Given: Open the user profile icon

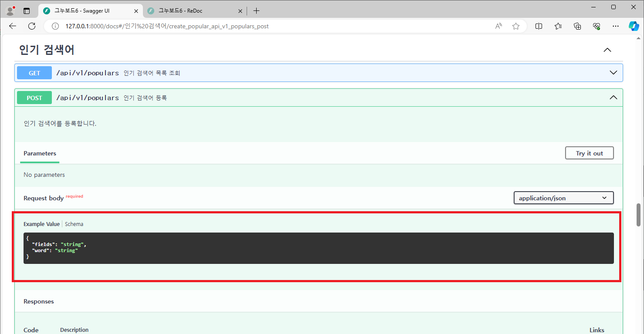Looking at the screenshot, I should point(10,11).
